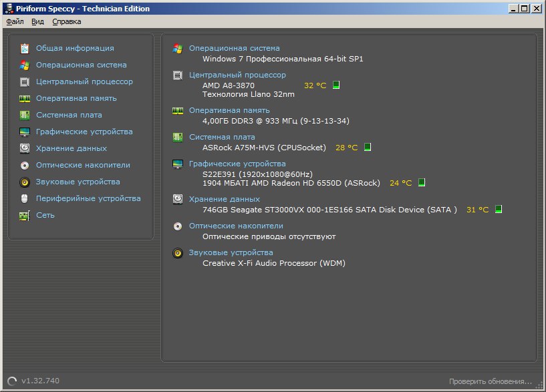Click the Windows flag icon beside sidebar Операционная система
546x392 pixels.
pyautogui.click(x=24, y=65)
